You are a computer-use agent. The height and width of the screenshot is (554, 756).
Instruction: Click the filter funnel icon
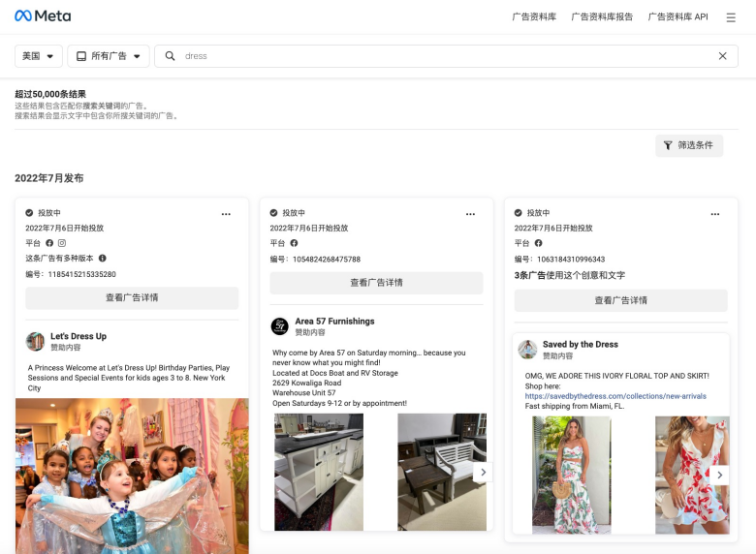click(667, 145)
